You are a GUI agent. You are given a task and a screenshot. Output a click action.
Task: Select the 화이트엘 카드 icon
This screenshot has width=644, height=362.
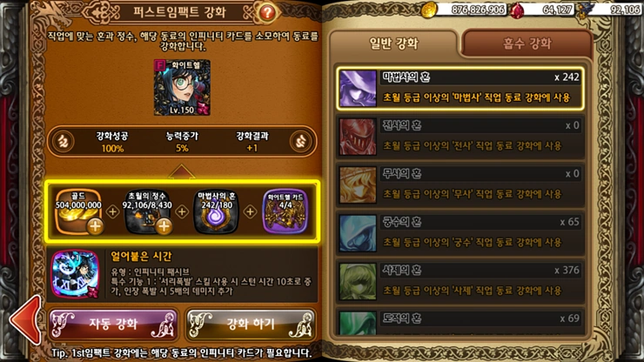point(285,212)
